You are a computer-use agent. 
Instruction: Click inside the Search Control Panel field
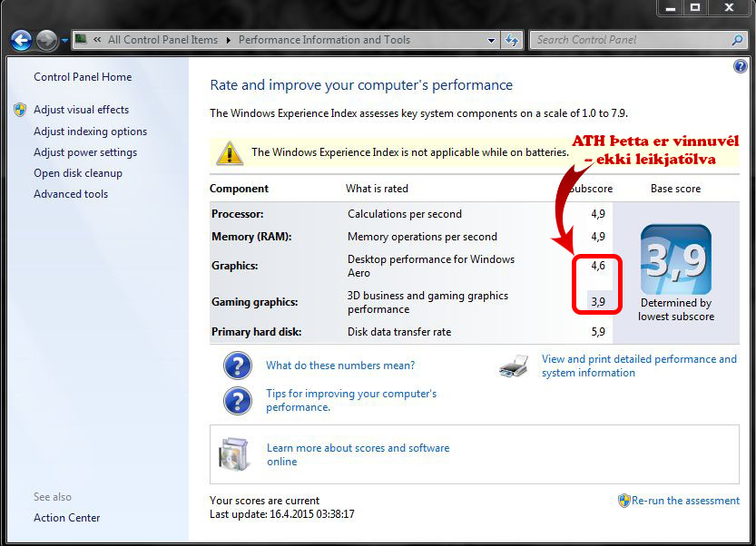[x=631, y=40]
